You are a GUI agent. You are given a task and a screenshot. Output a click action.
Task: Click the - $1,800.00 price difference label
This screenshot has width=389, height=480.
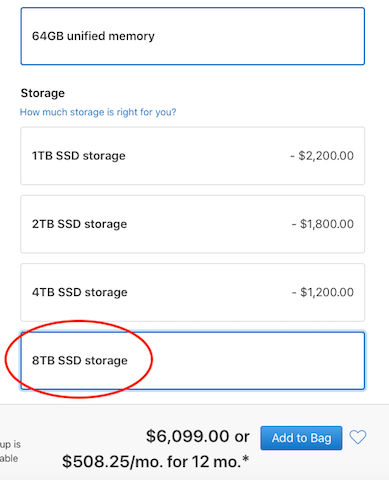click(x=323, y=224)
